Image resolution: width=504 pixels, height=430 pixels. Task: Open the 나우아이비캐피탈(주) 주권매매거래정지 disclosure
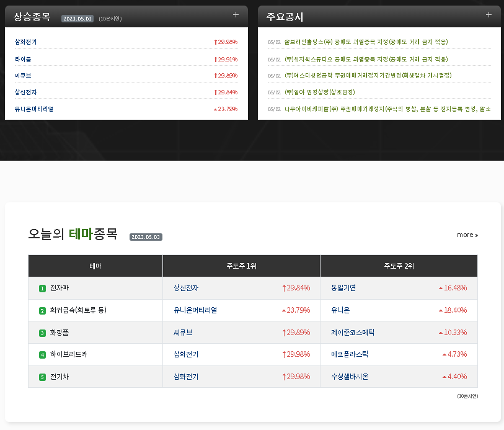[x=387, y=109]
